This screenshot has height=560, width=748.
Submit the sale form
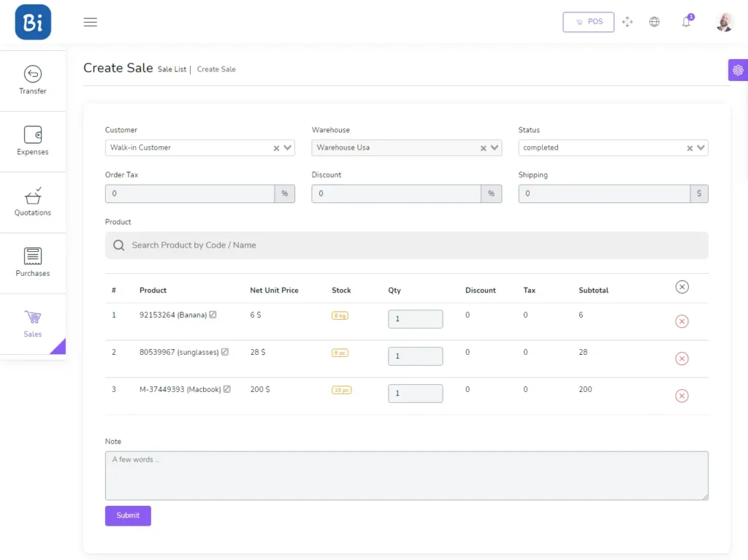coord(128,515)
